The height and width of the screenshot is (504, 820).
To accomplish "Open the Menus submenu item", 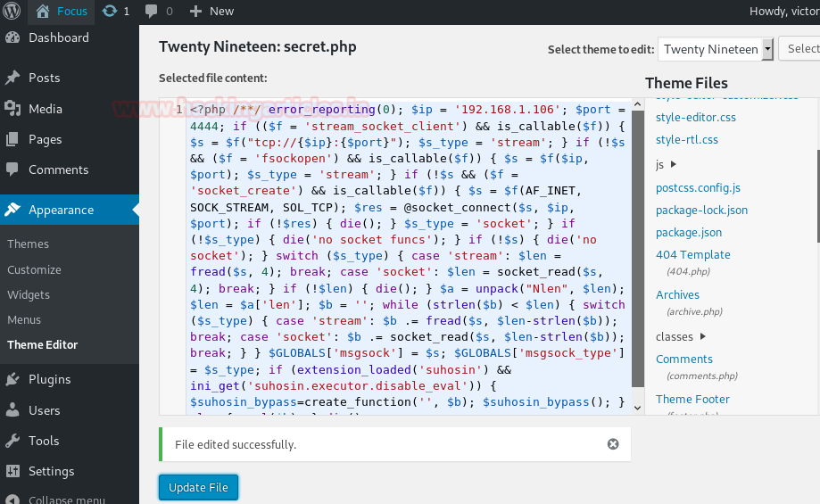I will click(24, 320).
